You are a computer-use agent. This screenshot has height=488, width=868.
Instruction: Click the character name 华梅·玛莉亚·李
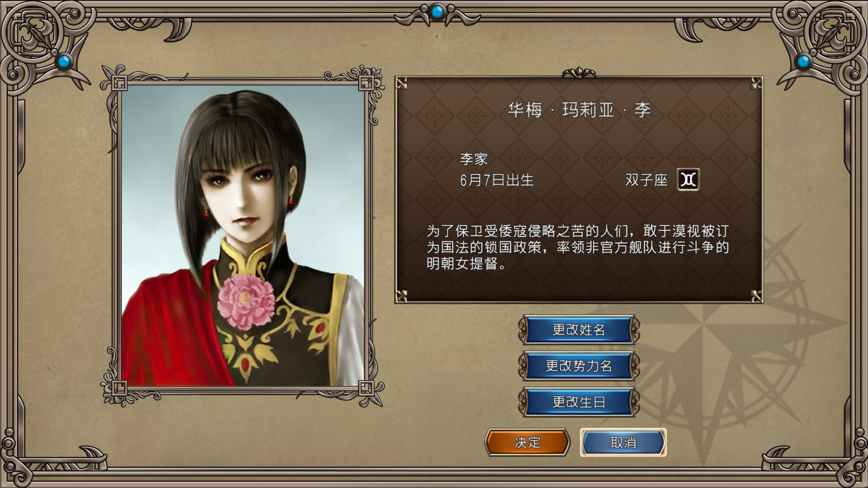pyautogui.click(x=579, y=110)
